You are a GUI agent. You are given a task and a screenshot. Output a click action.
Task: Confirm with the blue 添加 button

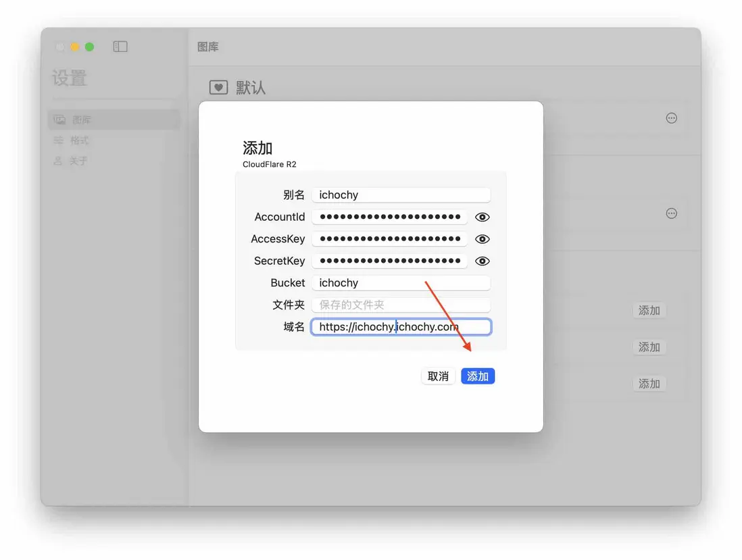(478, 376)
